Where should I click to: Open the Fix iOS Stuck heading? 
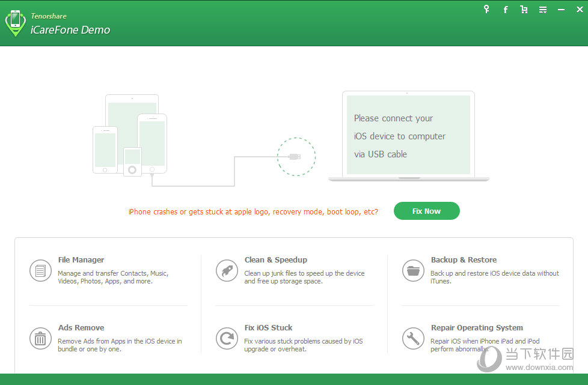[269, 328]
